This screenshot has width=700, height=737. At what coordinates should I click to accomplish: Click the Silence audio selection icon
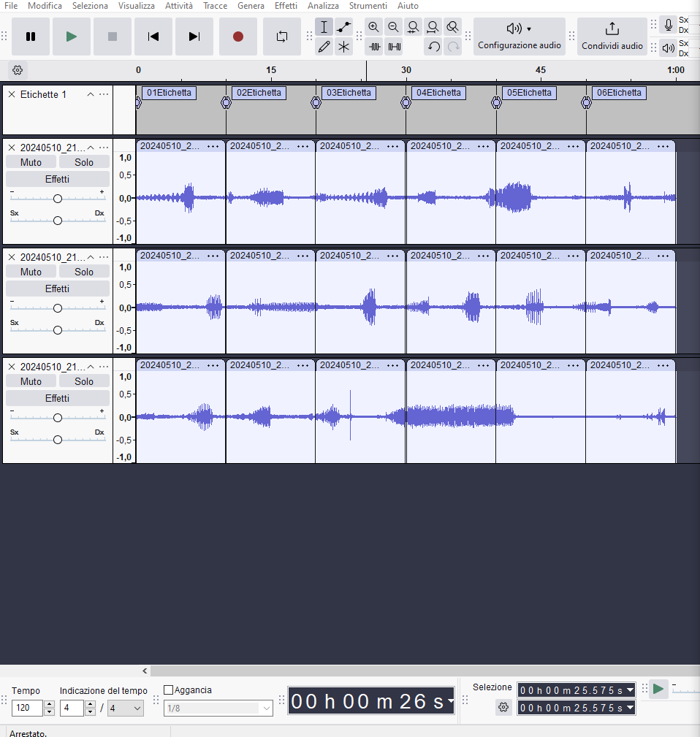pyautogui.click(x=395, y=47)
